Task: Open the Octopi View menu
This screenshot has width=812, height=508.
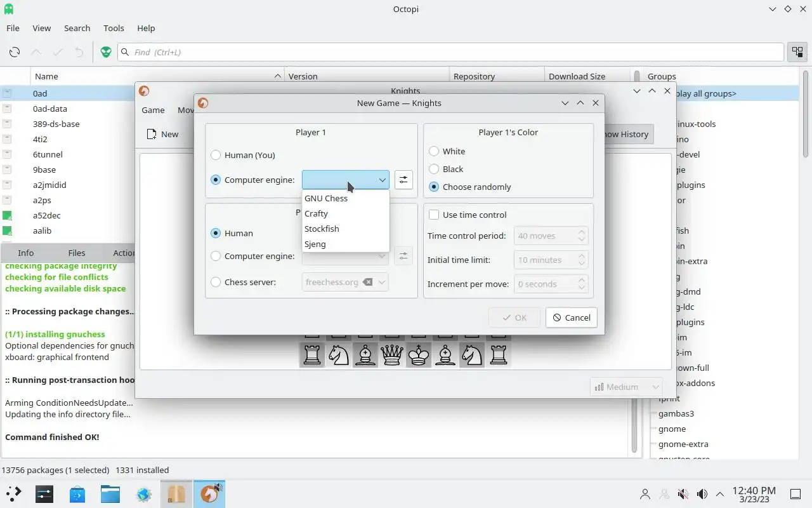Action: [41, 28]
